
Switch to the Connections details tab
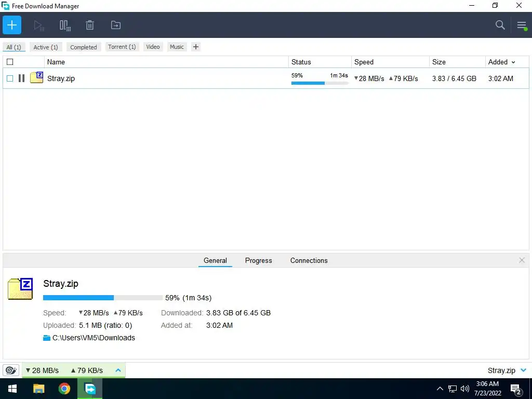(x=309, y=261)
